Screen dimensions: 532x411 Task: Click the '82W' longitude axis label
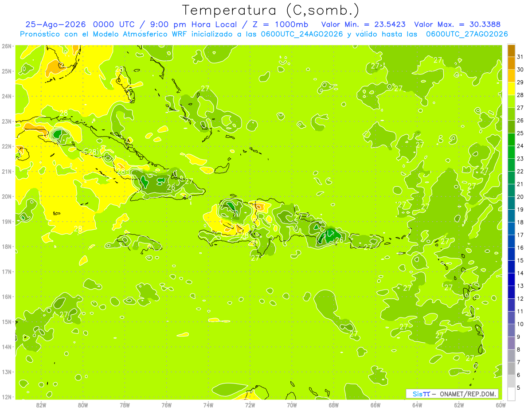(x=41, y=405)
